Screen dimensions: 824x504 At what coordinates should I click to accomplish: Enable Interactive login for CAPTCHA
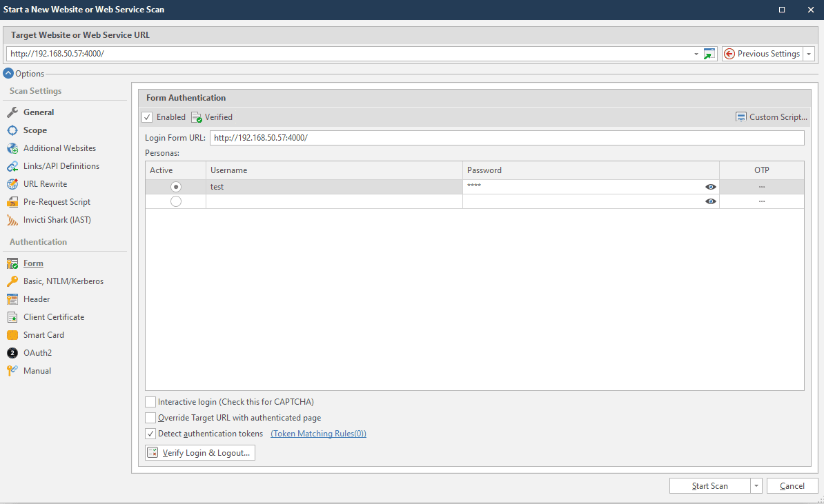point(150,402)
